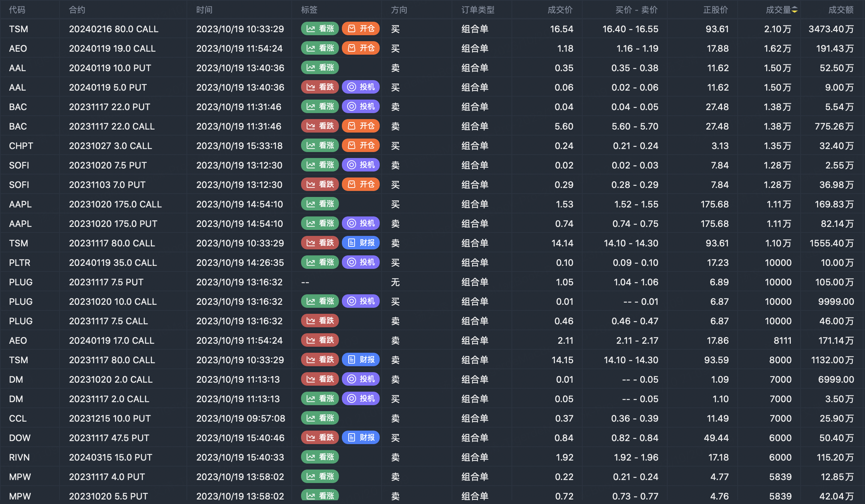Viewport: 865px width, 504px height.
Task: Click turnover value 115.20万
Action: click(835, 457)
